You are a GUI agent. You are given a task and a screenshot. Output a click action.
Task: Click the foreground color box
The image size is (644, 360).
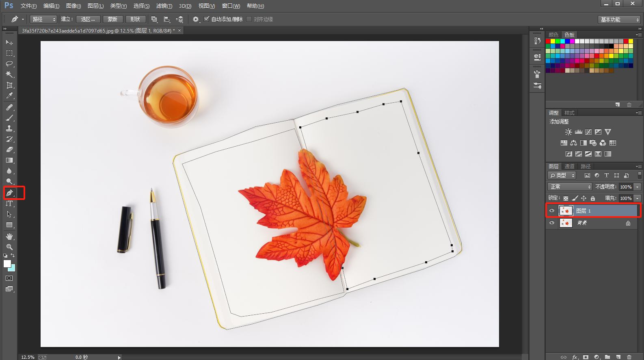click(x=7, y=264)
